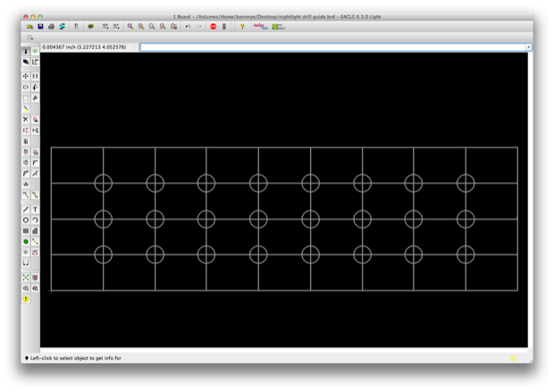Viewport: 554px width, 392px height.
Task: Select the Move tool
Action: (26, 76)
